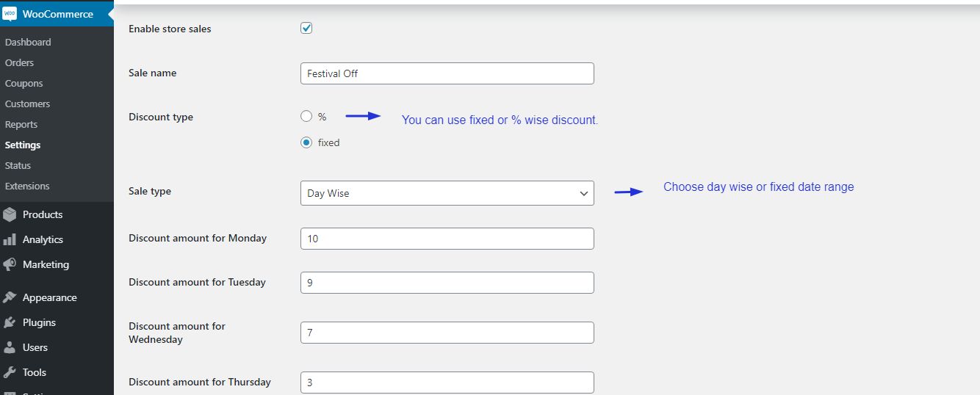The width and height of the screenshot is (980, 395).
Task: Go to the Coupons submenu item
Action: pos(24,83)
